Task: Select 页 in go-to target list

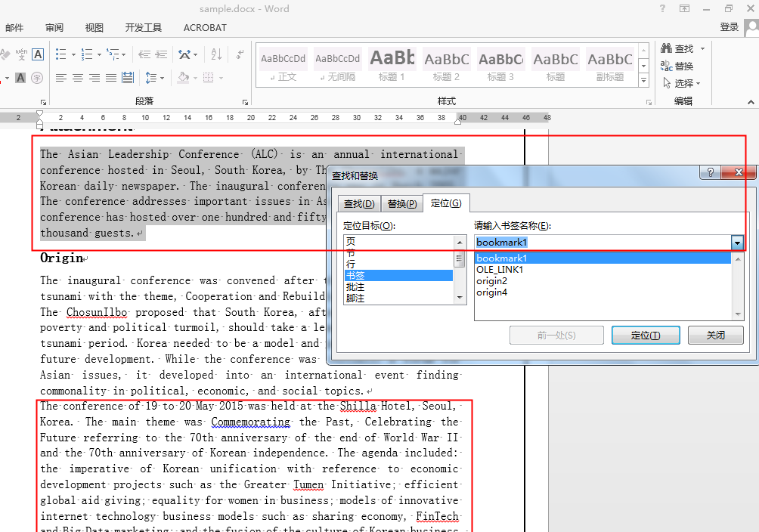Action: (398, 241)
